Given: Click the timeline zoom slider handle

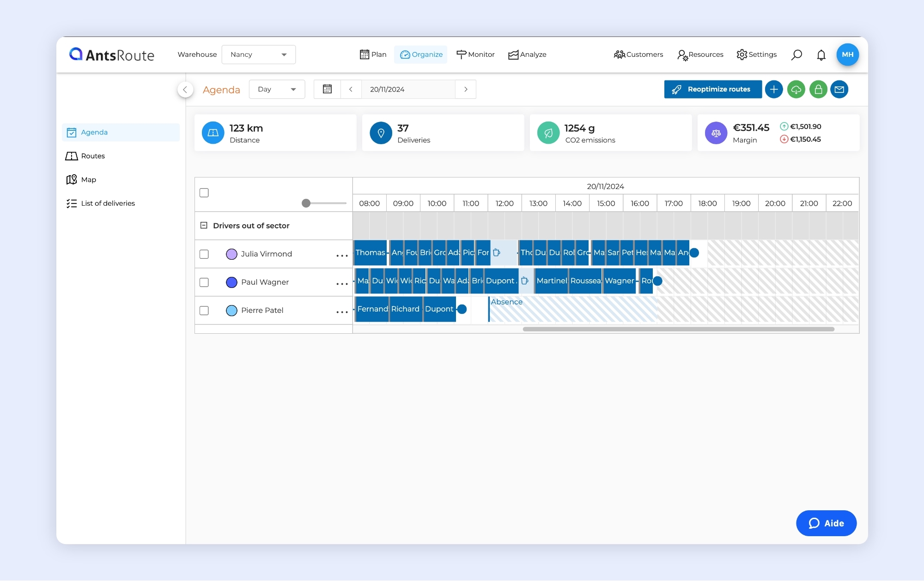Looking at the screenshot, I should (306, 203).
